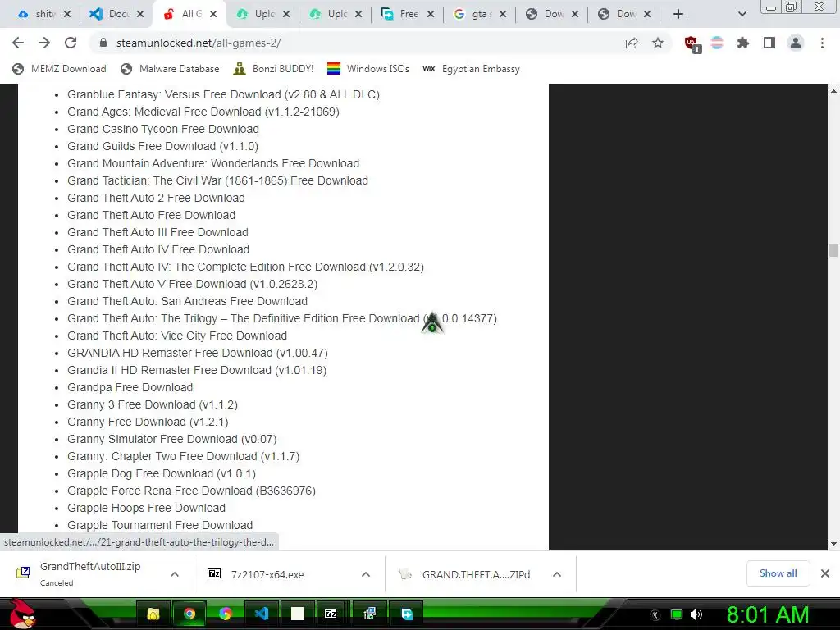Go back to the previous page
The width and height of the screenshot is (840, 630).
(x=18, y=43)
